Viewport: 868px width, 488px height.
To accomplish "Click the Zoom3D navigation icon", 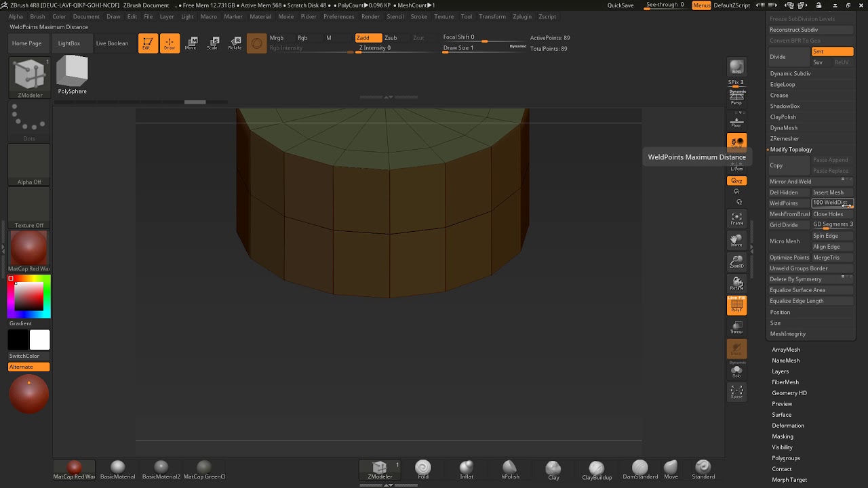I will 736,262.
